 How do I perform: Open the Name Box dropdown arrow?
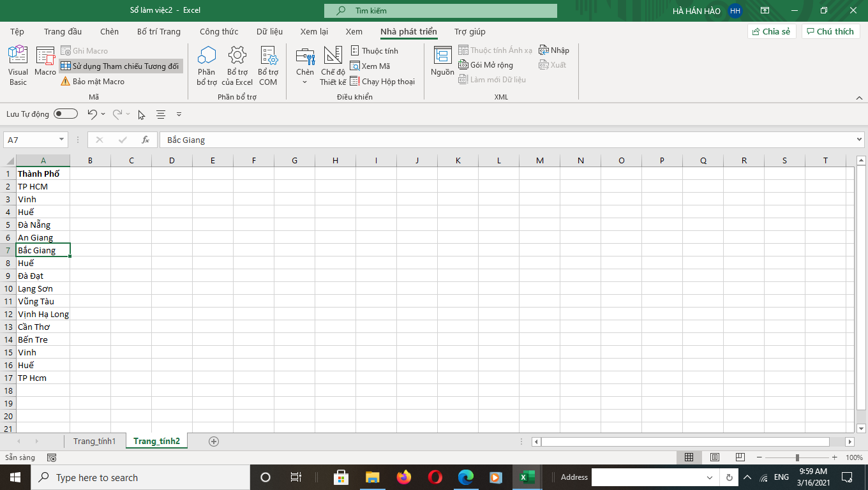coord(62,140)
